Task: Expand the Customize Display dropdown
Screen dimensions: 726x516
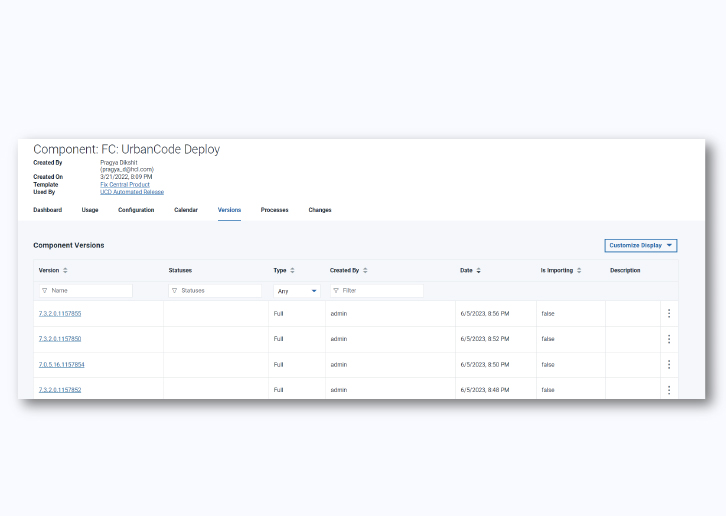Action: click(641, 245)
